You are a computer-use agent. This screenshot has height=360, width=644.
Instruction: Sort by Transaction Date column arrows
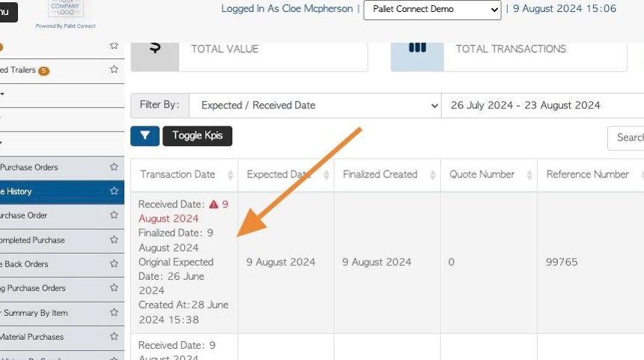[231, 175]
